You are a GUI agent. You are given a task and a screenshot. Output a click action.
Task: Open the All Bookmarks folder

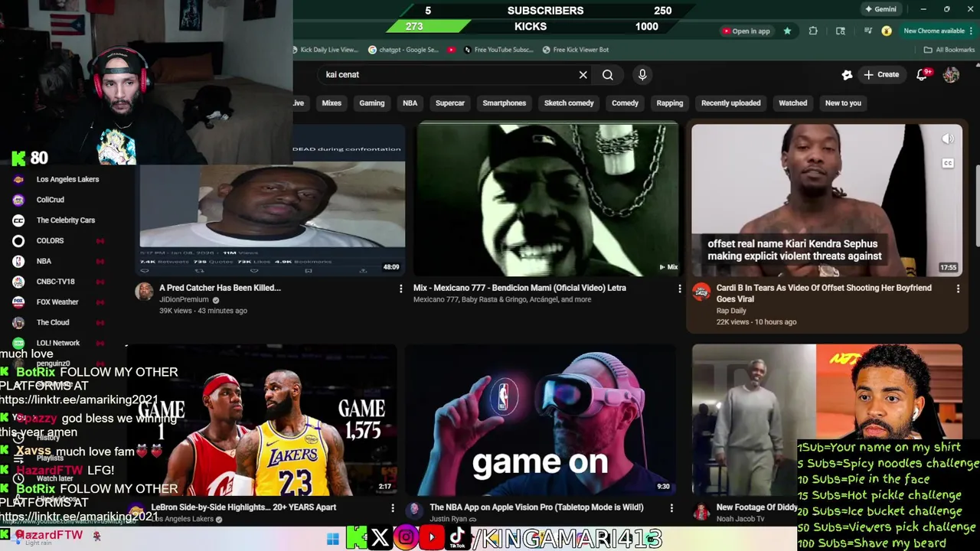tap(949, 50)
